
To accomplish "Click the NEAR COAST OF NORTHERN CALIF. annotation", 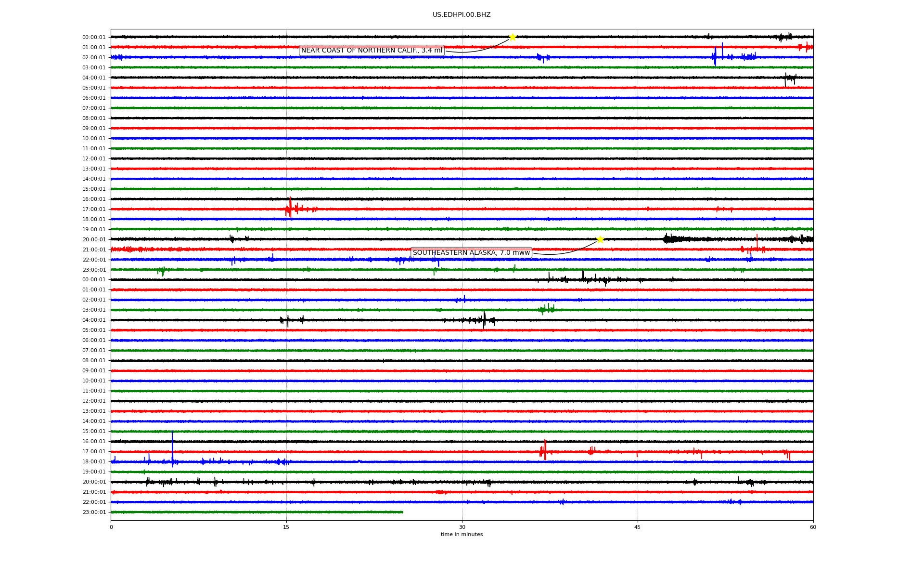I will click(x=372, y=51).
